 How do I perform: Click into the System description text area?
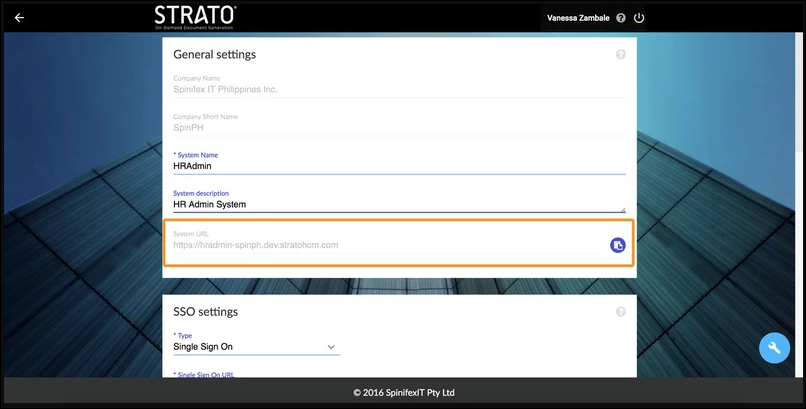(398, 204)
